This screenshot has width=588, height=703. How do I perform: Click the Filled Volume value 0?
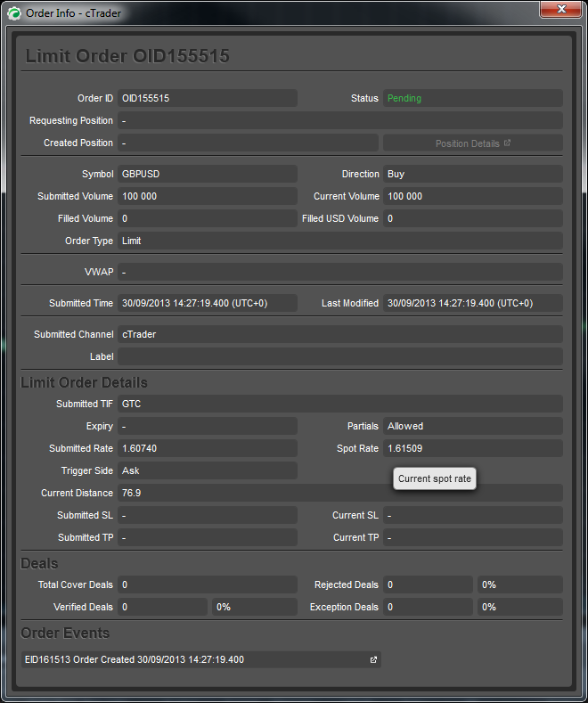click(x=208, y=218)
